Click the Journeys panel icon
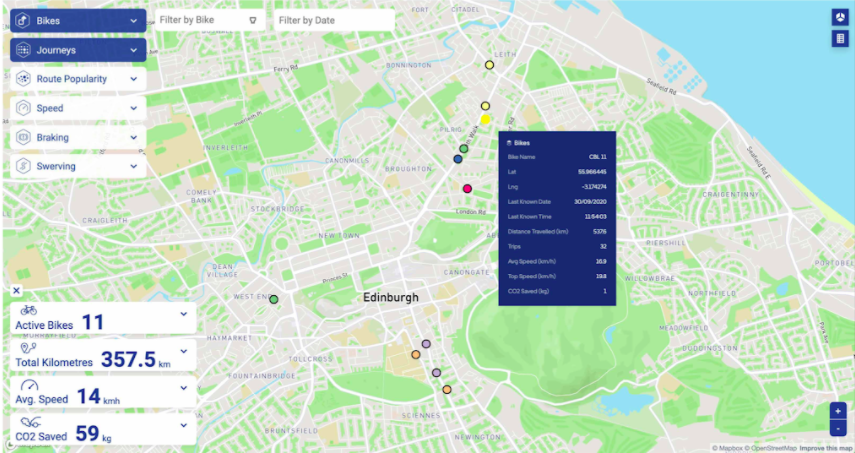Image resolution: width=855 pixels, height=453 pixels. [x=22, y=50]
